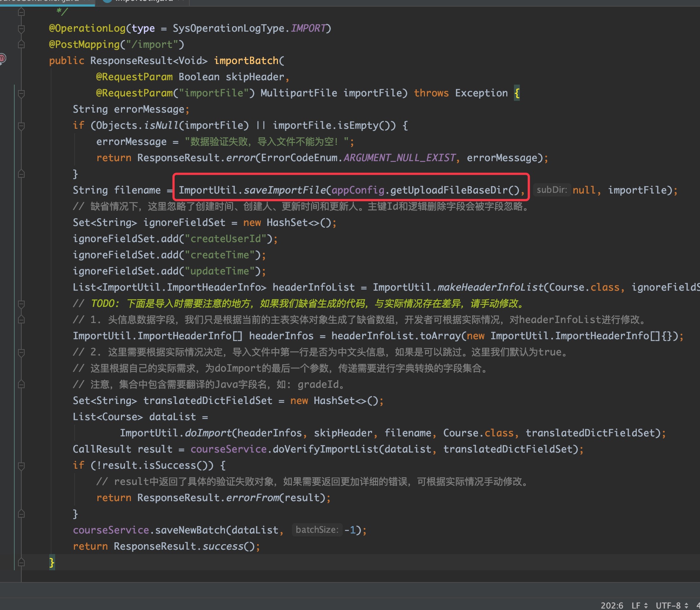Click the ARGUMENT_NULL_EXIST enum constant
The width and height of the screenshot is (700, 610).
coord(399,158)
